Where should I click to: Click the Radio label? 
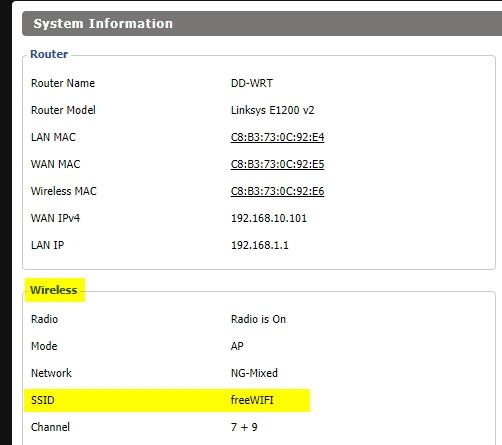44,319
